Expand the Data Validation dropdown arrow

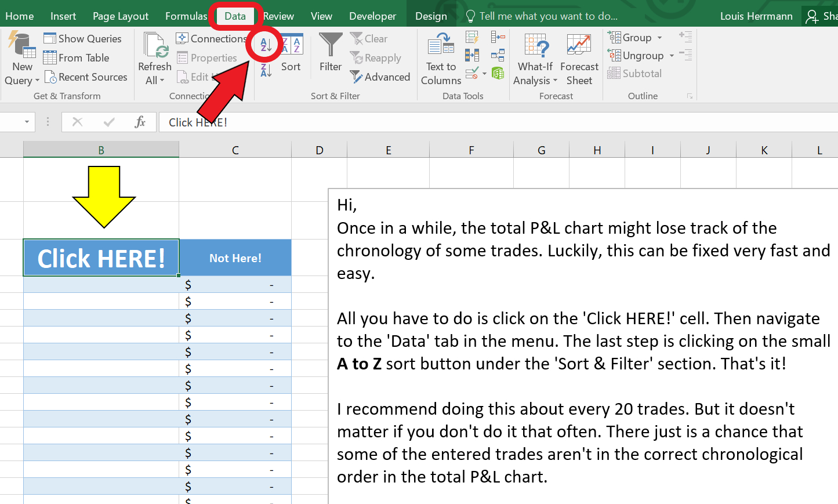(x=484, y=74)
